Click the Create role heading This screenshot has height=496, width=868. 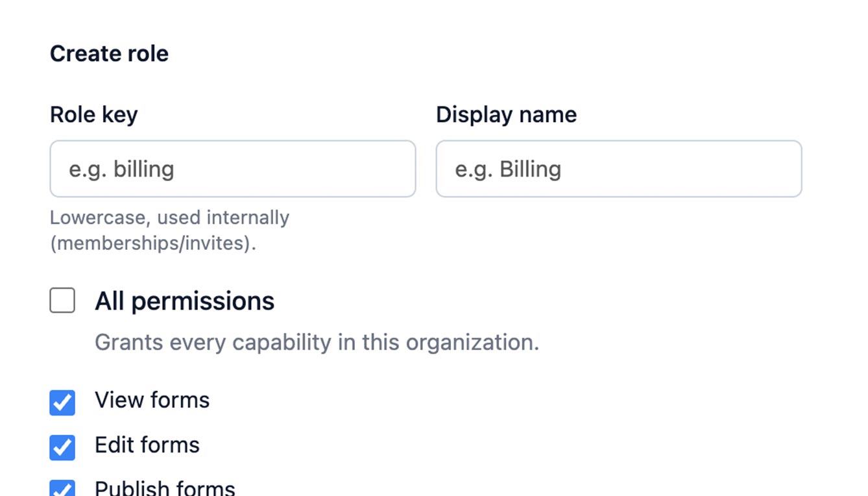(109, 54)
